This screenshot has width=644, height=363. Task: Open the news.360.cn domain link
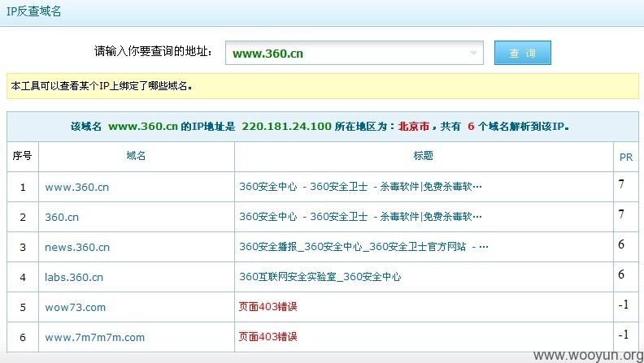click(x=77, y=247)
